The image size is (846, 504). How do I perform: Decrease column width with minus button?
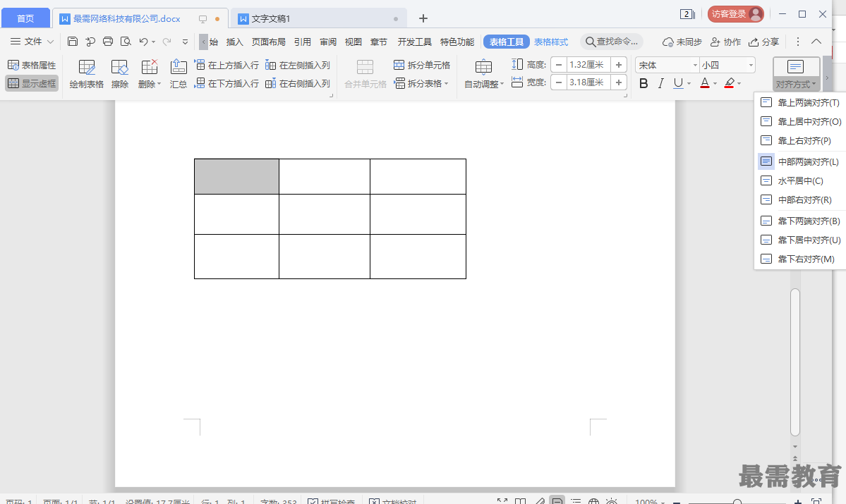coord(559,82)
